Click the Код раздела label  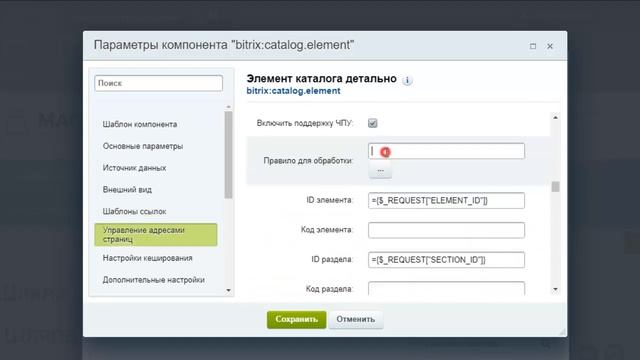point(329,289)
